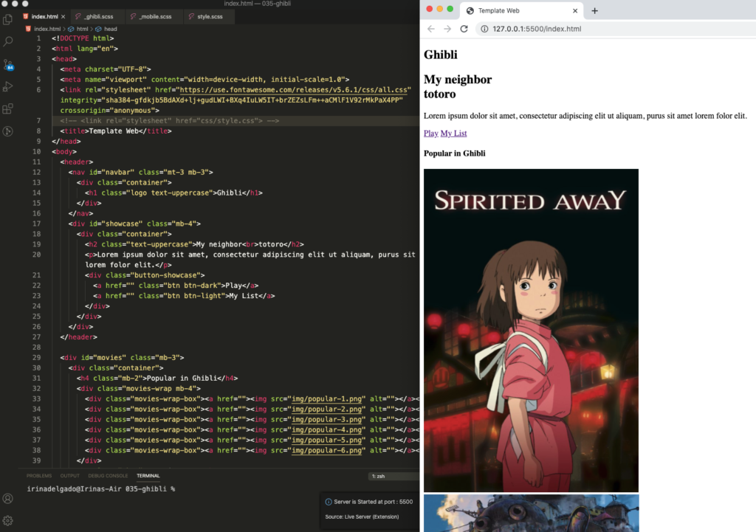Image resolution: width=756 pixels, height=532 pixels.
Task: Open a new Chrome tab
Action: [x=594, y=10]
